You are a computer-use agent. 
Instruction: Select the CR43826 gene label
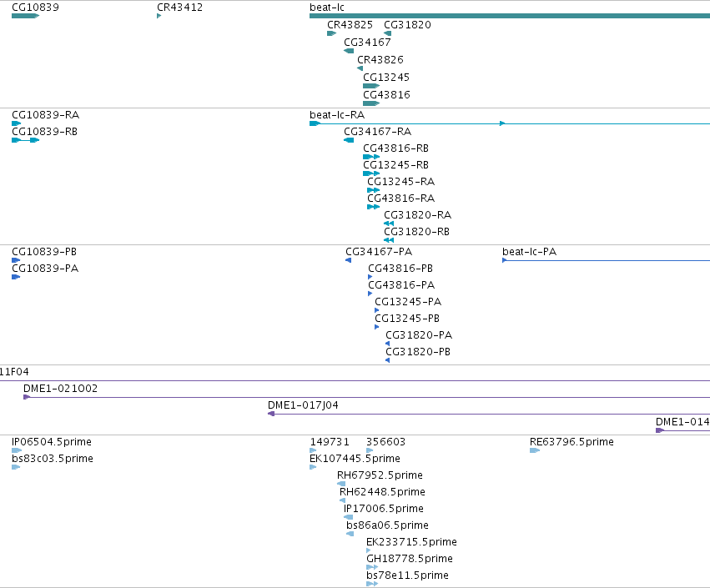380,60
